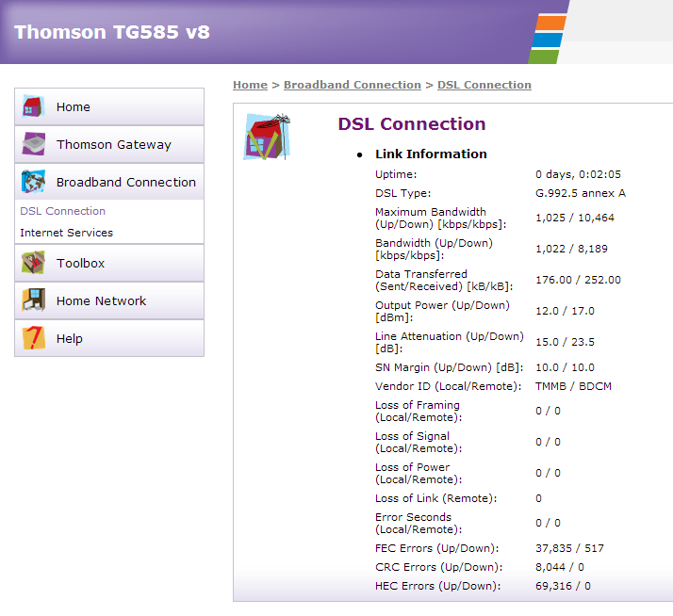This screenshot has width=673, height=616.
Task: Click the Link Information section heading
Action: [x=431, y=154]
